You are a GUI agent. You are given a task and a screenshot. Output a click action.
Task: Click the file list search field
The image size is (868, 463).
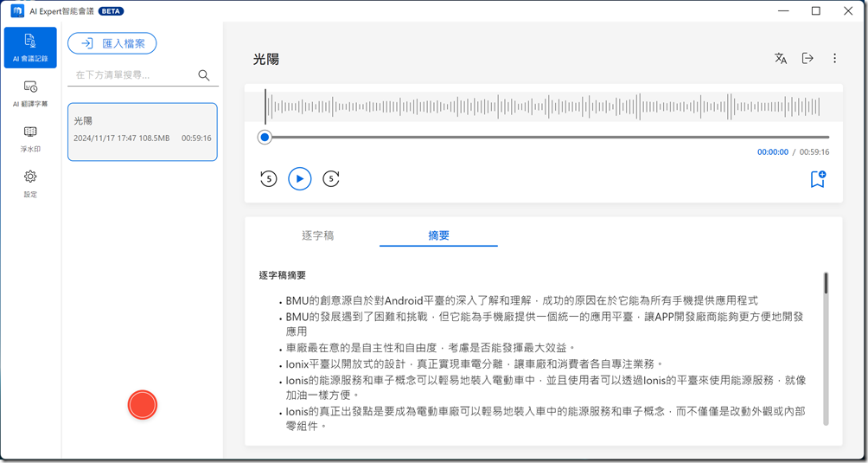click(x=134, y=75)
